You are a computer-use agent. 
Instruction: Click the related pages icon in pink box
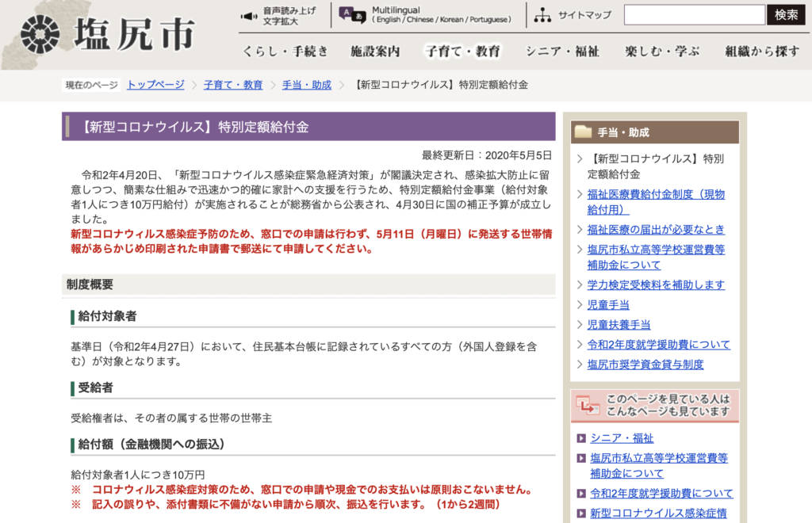tap(588, 406)
